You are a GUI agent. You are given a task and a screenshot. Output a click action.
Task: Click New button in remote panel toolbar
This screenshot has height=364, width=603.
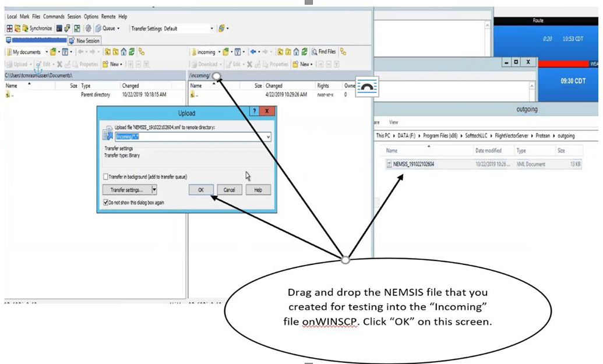(x=302, y=64)
